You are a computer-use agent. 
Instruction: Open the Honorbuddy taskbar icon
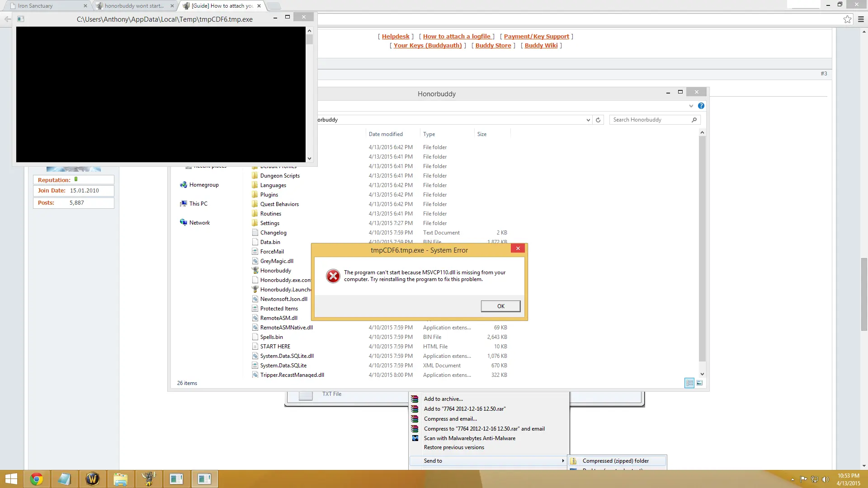(x=148, y=479)
